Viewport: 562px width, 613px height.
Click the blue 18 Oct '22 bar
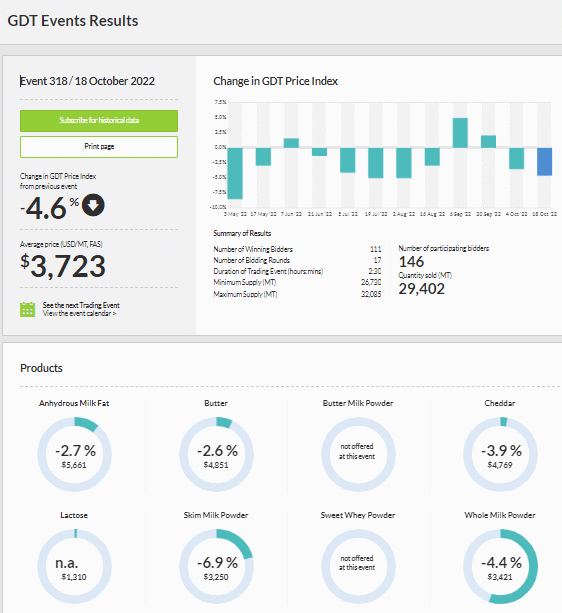pos(544,161)
